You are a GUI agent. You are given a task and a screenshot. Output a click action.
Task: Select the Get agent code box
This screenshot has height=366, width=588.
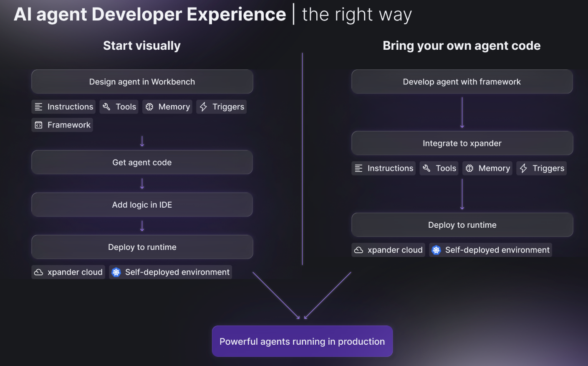142,162
